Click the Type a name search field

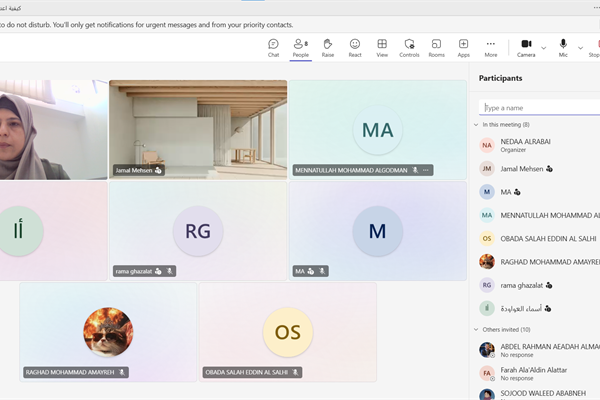pyautogui.click(x=540, y=108)
